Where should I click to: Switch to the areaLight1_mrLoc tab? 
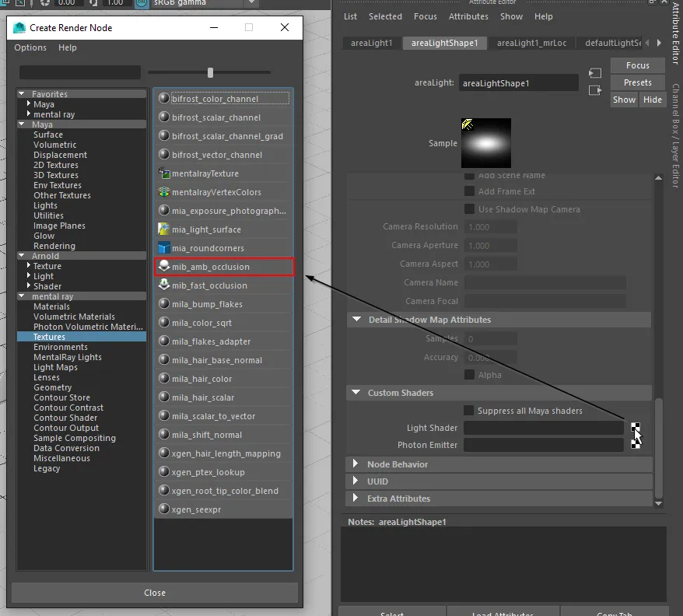[531, 43]
